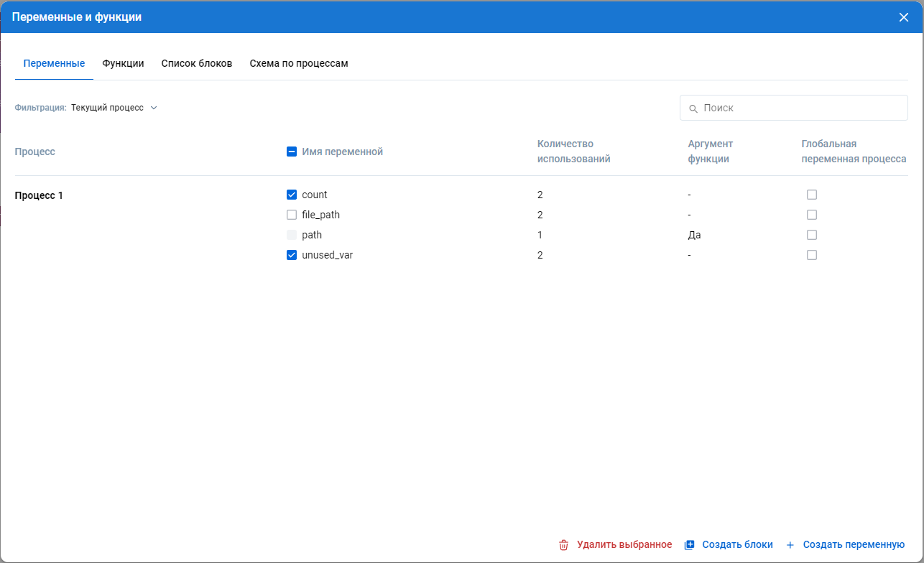
Task: Uncheck the count variable checkbox
Action: coord(292,195)
